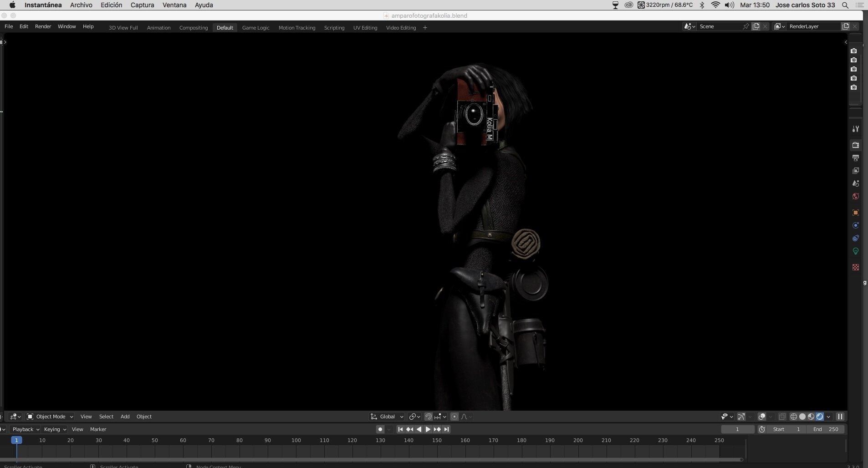Viewport: 868px width, 468px height.
Task: Play the animation forward
Action: coord(428,429)
